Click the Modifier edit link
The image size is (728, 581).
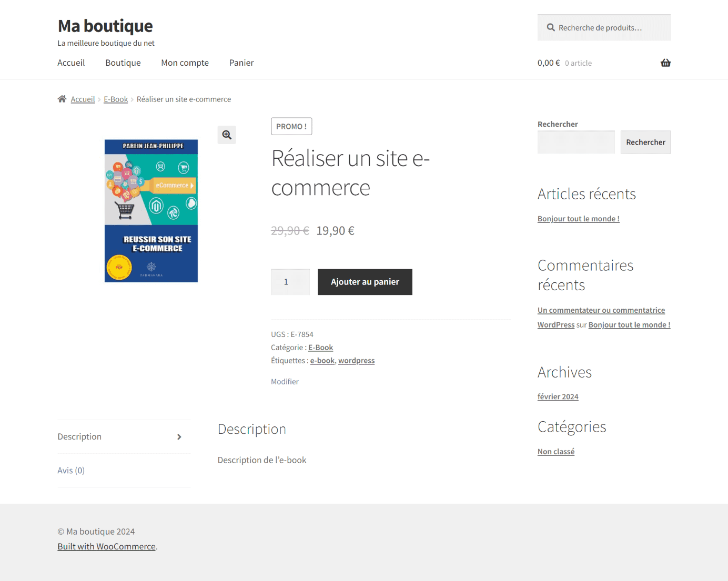tap(285, 382)
